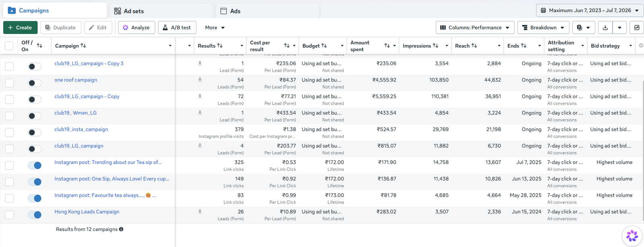This screenshot has height=247, width=644.
Task: Sort by Ends date arrows
Action: (524, 45)
